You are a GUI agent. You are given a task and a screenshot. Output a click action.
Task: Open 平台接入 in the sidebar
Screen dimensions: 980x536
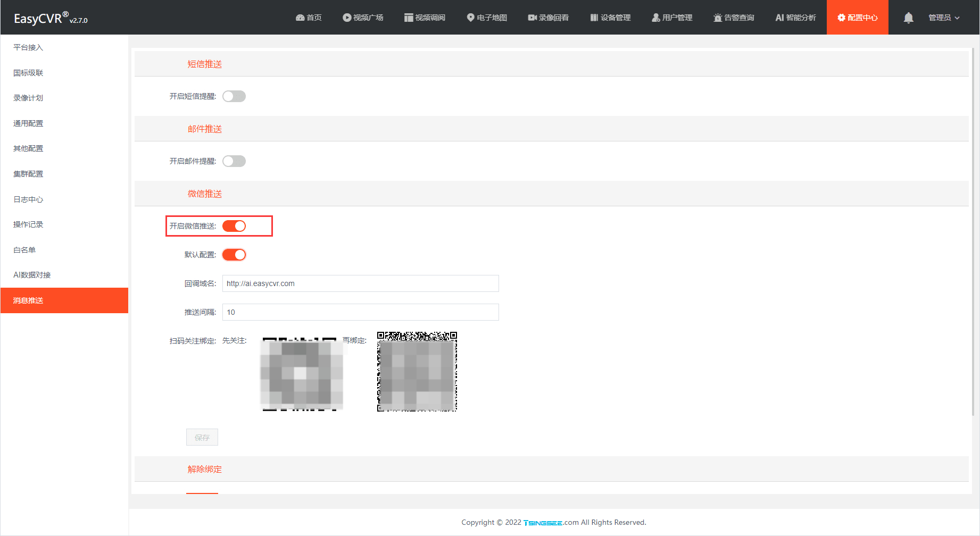point(64,47)
